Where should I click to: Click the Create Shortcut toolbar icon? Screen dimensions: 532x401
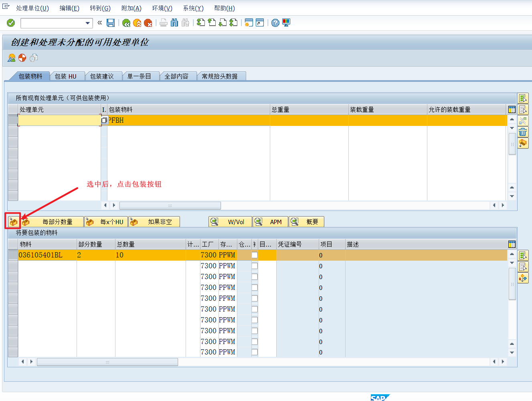[x=260, y=23]
